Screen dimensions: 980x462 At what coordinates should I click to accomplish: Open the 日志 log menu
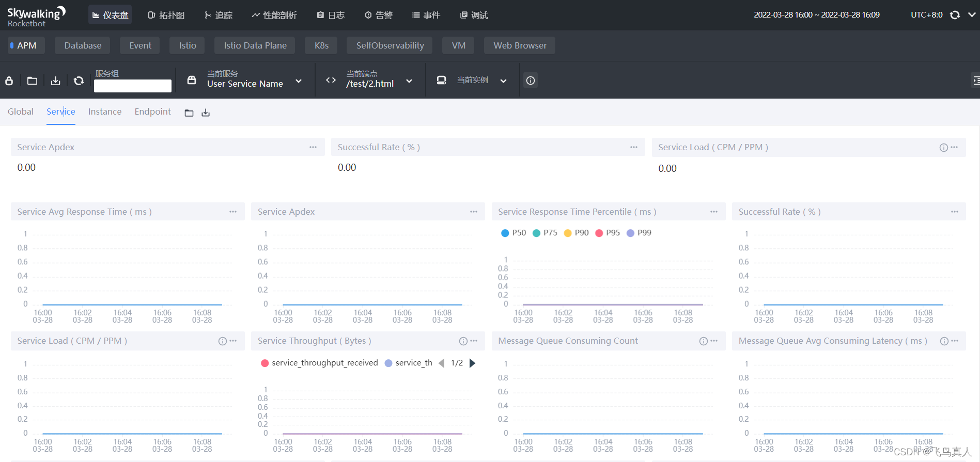[331, 15]
